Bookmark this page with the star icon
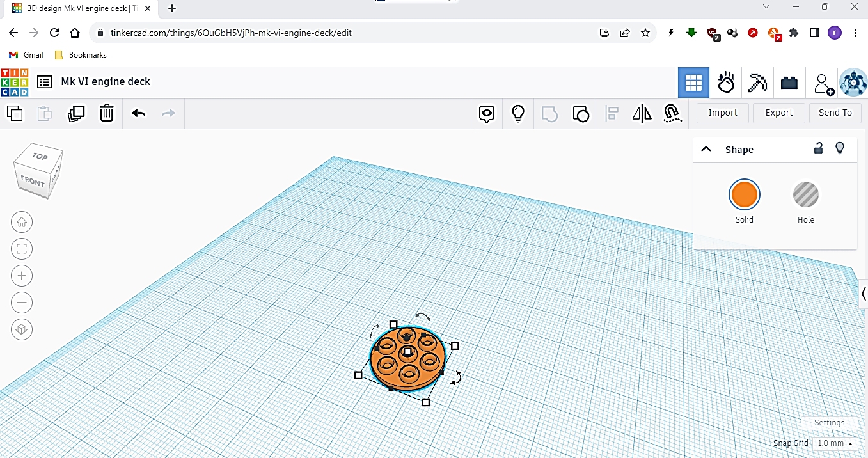The height and width of the screenshot is (458, 868). (x=645, y=33)
